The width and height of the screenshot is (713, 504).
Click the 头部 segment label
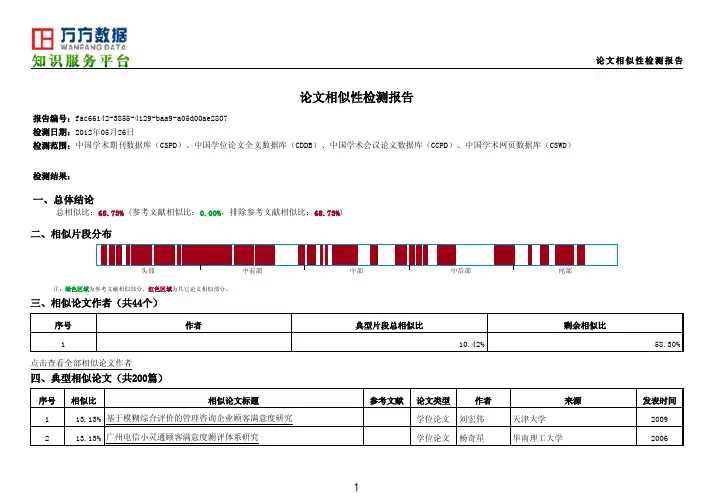[x=149, y=270]
